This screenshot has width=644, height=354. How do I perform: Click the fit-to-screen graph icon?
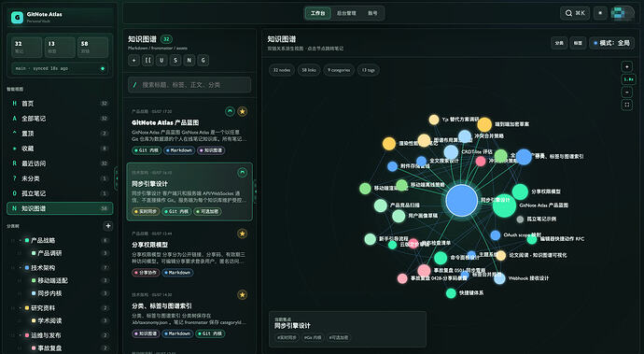[x=627, y=105]
